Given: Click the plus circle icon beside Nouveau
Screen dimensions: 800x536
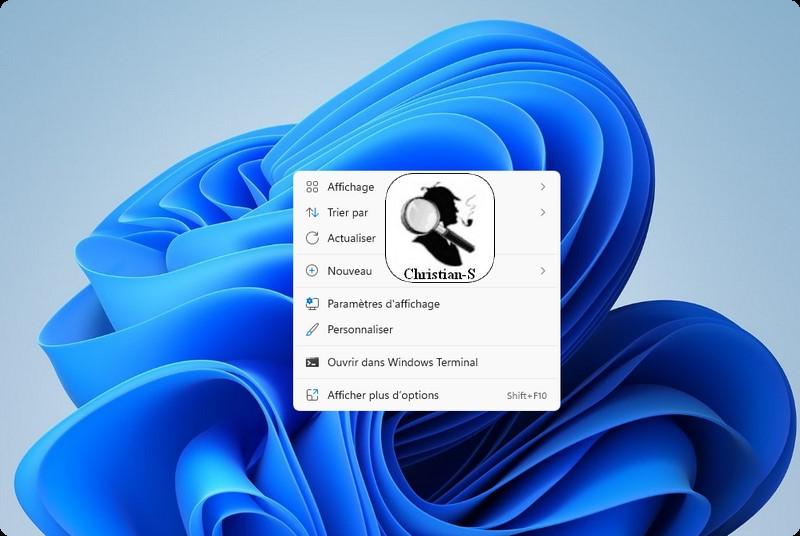Looking at the screenshot, I should (312, 271).
